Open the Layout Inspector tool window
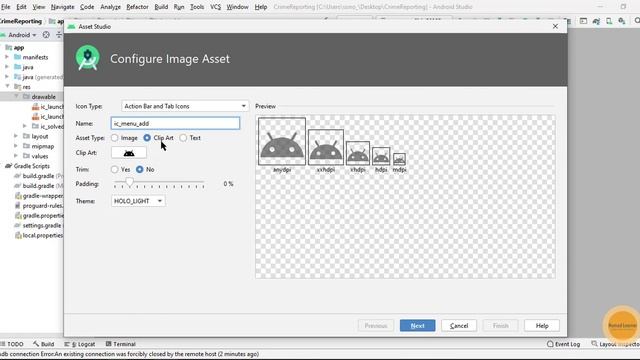The image size is (640, 360). tap(616, 344)
